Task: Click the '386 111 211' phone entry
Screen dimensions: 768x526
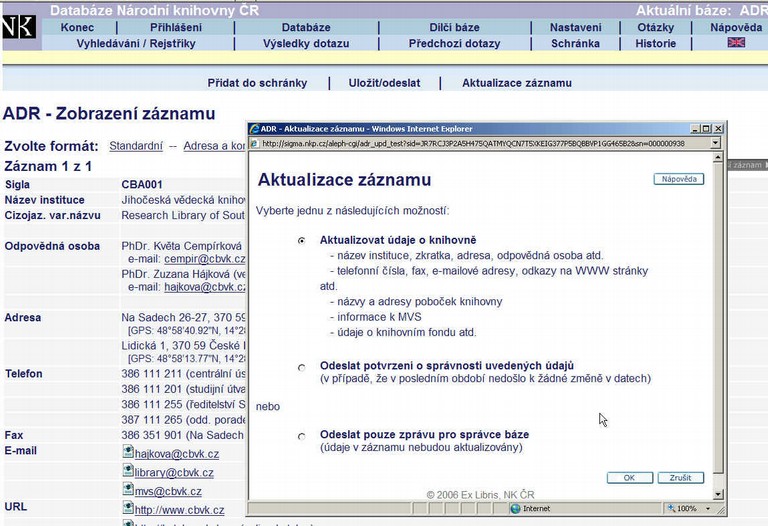Action: tap(183, 374)
